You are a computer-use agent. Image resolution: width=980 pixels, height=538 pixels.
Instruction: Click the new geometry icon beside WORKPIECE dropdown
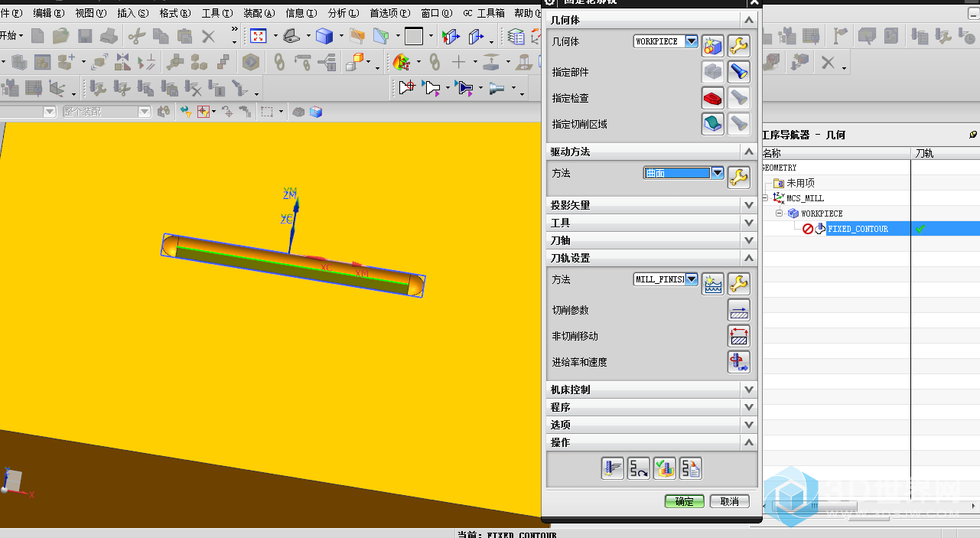[714, 46]
